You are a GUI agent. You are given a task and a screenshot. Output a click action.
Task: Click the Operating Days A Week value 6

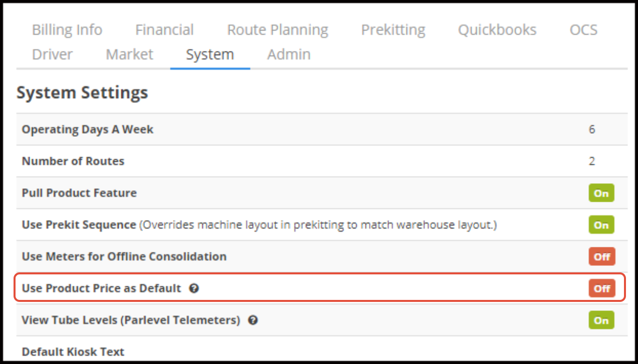coord(592,129)
